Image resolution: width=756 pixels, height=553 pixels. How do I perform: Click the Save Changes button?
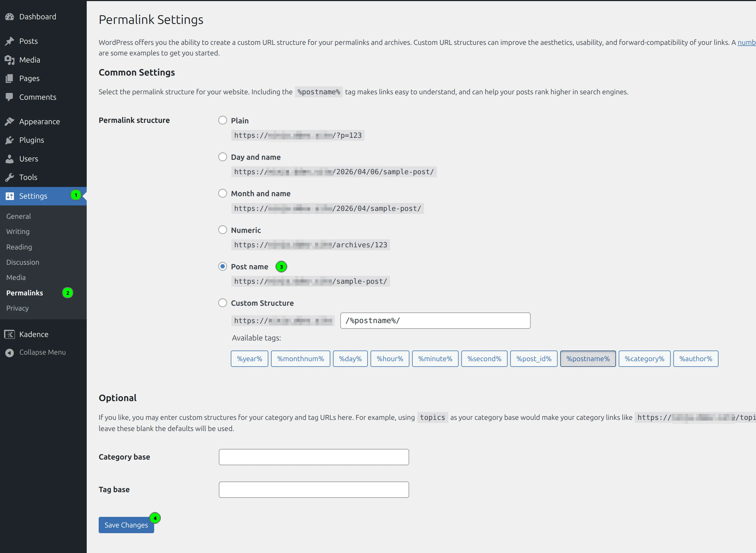(126, 525)
